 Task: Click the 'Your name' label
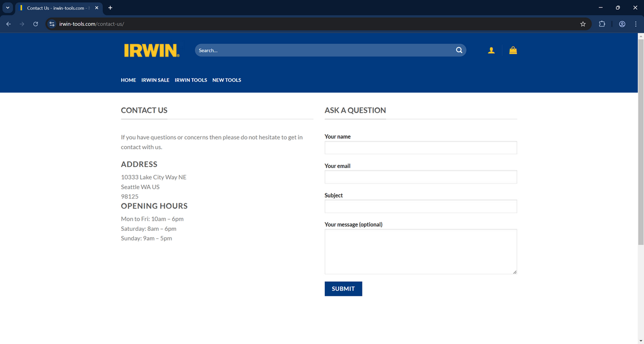pyautogui.click(x=337, y=137)
